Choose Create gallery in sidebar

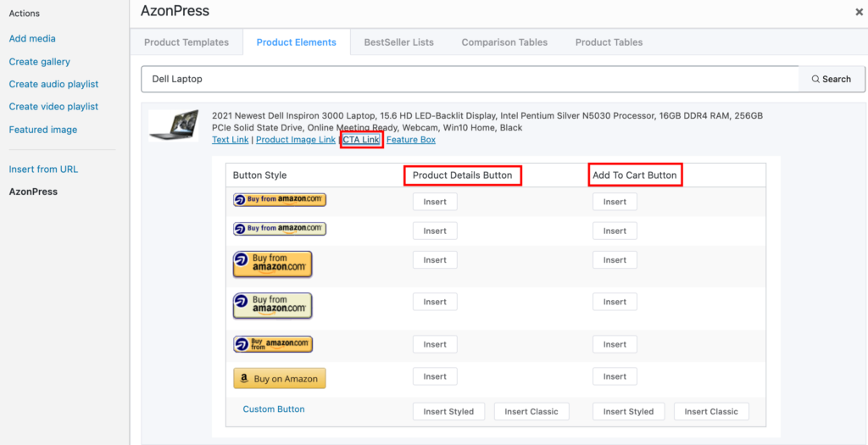39,61
